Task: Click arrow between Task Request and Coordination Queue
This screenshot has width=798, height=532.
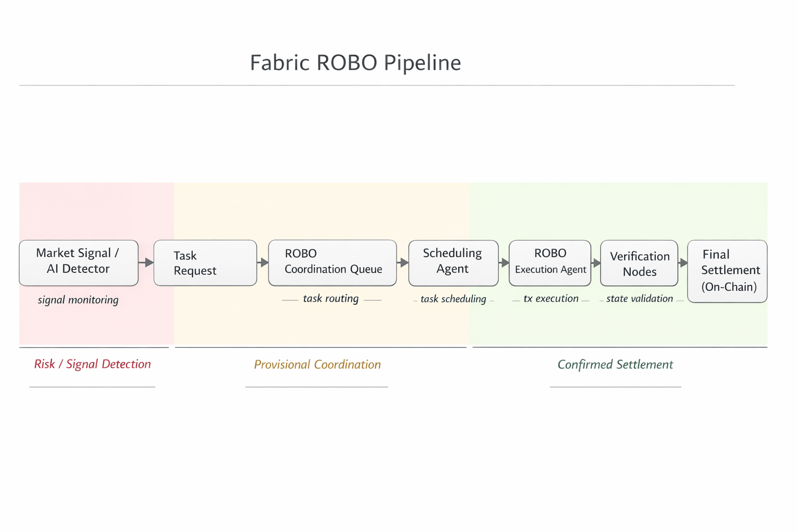Action: point(263,262)
